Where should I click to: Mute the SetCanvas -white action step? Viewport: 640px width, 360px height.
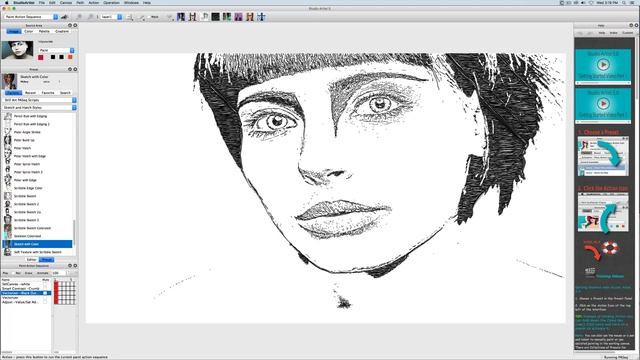(x=45, y=284)
